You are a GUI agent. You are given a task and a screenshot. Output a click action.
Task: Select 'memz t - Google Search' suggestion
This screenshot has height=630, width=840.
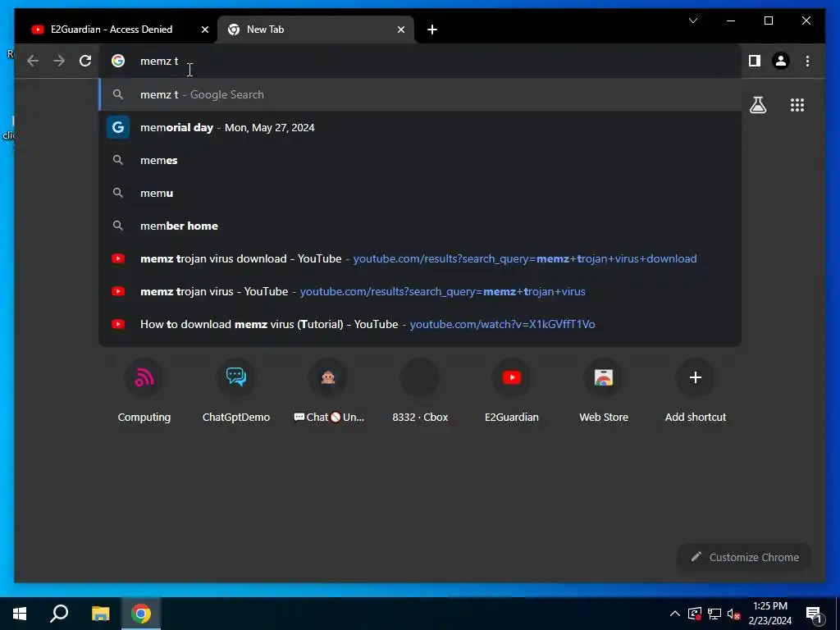420,95
